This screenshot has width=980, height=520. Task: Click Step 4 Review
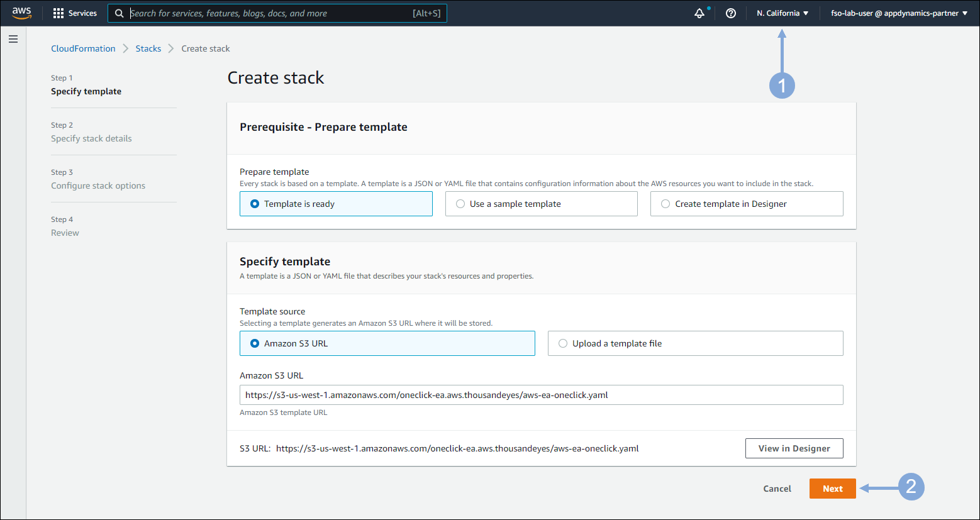coord(65,226)
